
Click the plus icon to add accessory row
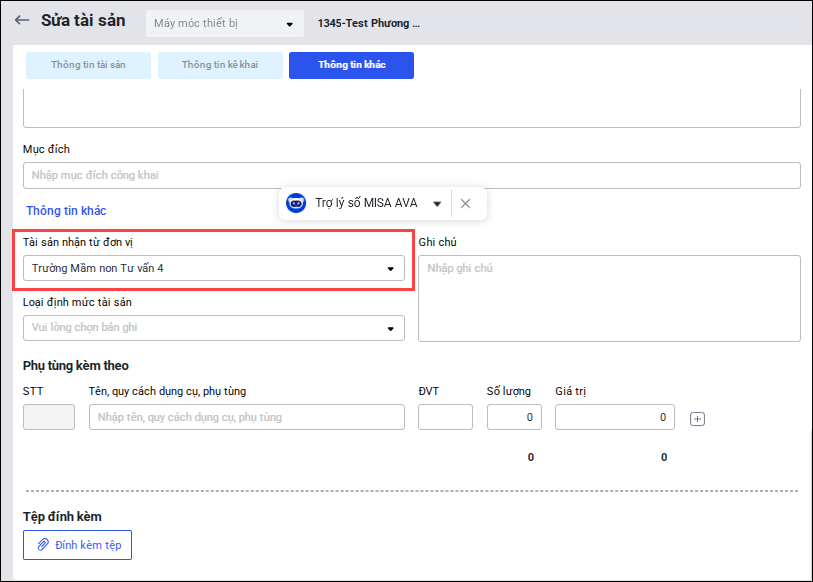698,419
